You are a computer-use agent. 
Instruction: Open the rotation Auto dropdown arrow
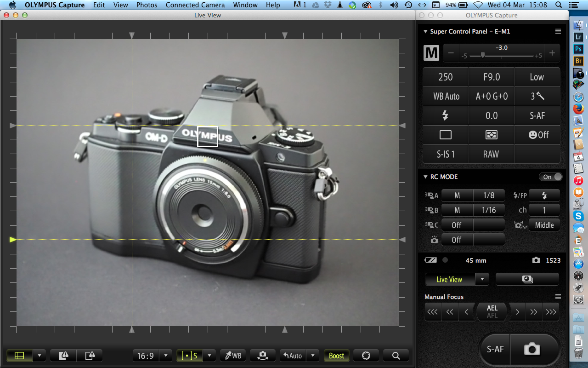(313, 356)
